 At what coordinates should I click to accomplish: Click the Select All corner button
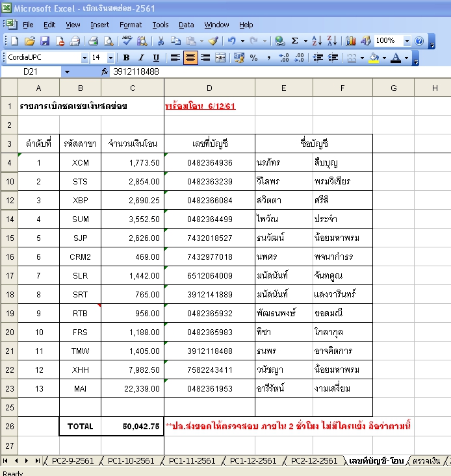[9, 88]
